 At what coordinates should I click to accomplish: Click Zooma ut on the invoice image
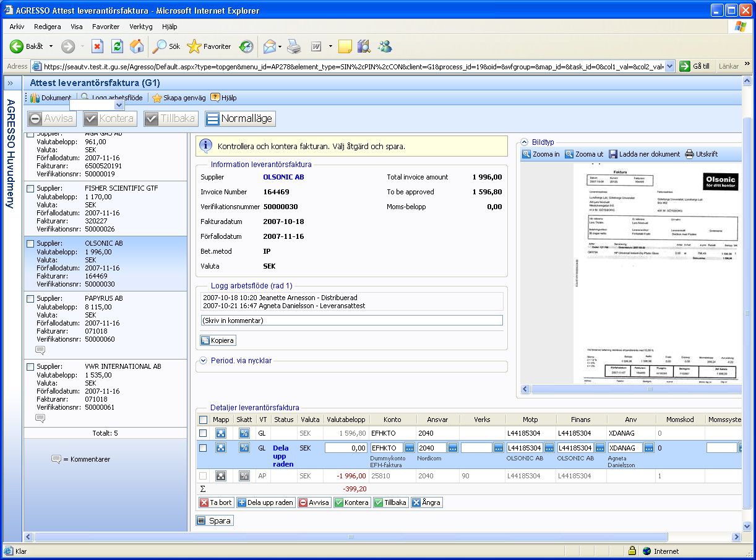point(584,154)
